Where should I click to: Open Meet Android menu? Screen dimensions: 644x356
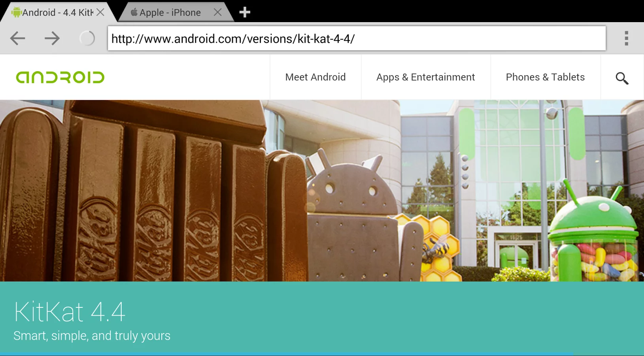[315, 77]
